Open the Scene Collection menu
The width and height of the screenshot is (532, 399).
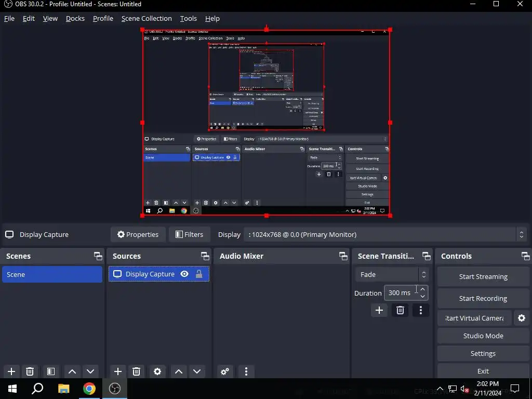click(147, 18)
